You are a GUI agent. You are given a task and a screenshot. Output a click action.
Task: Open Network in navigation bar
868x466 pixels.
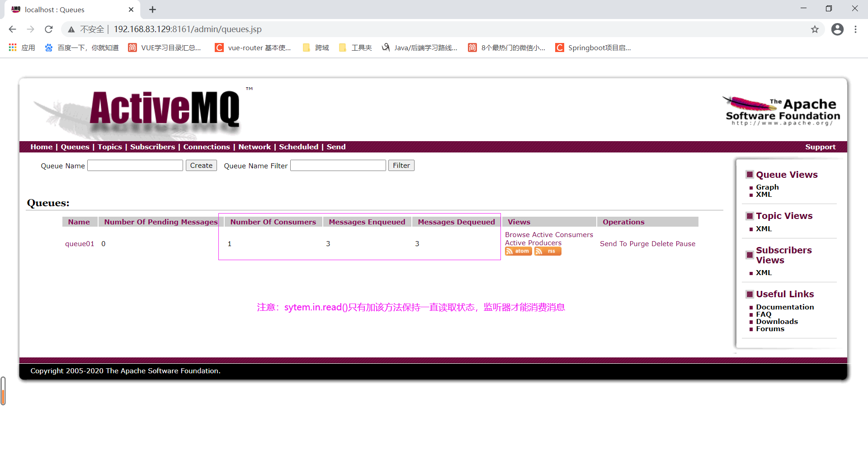click(255, 147)
